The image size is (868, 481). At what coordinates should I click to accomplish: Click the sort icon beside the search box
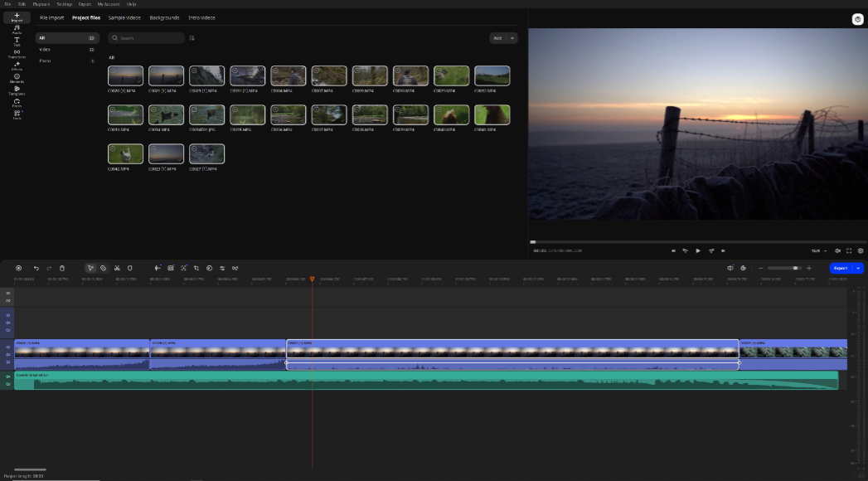click(192, 38)
